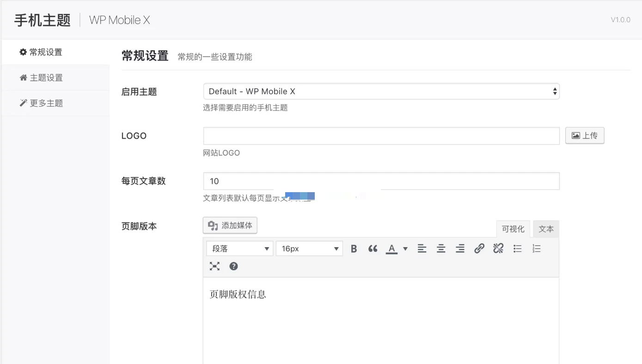Click the 页脚版本 field label

click(x=139, y=226)
